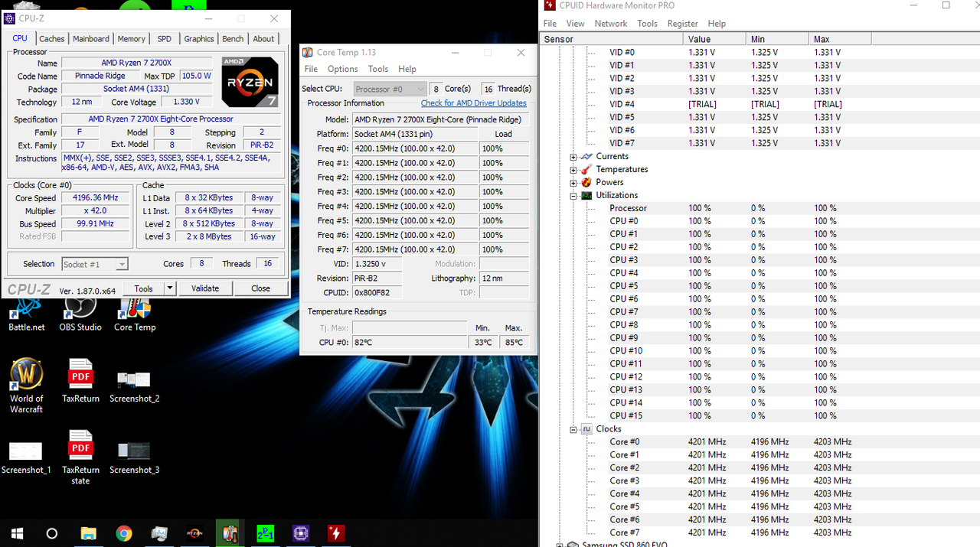
Task: Click Close button in CPU-Z
Action: point(260,288)
